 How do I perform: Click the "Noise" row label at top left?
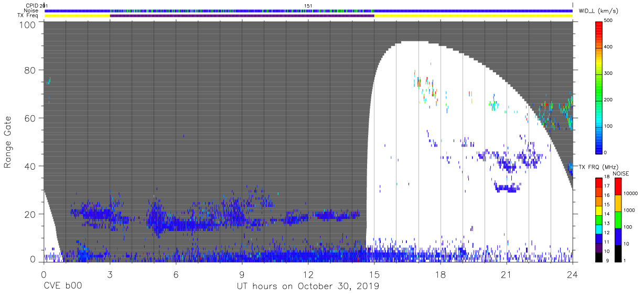click(31, 10)
